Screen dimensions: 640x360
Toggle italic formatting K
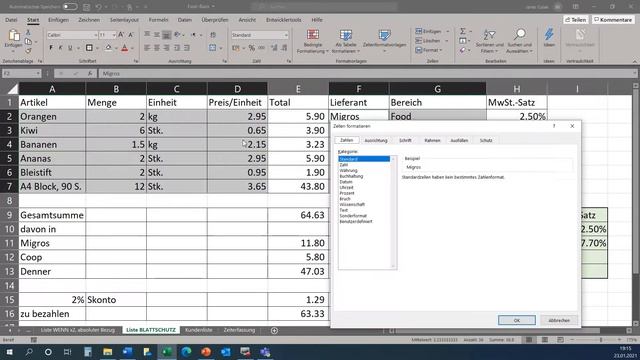(60, 48)
